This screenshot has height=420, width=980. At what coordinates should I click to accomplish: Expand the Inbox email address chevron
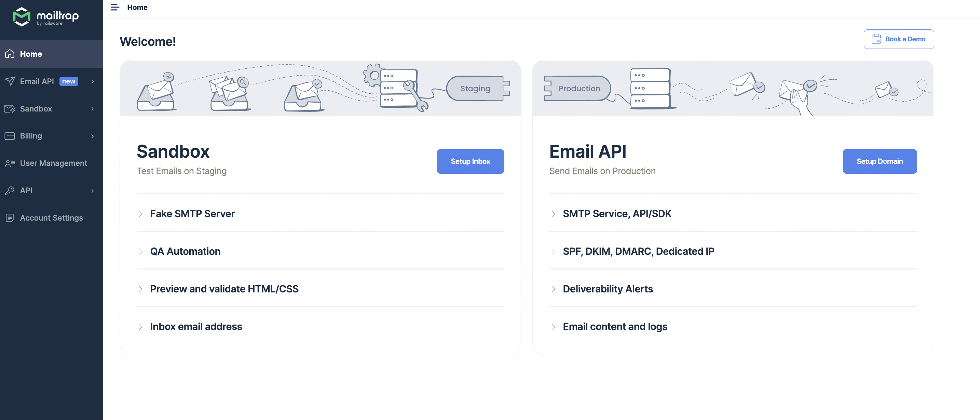point(140,327)
